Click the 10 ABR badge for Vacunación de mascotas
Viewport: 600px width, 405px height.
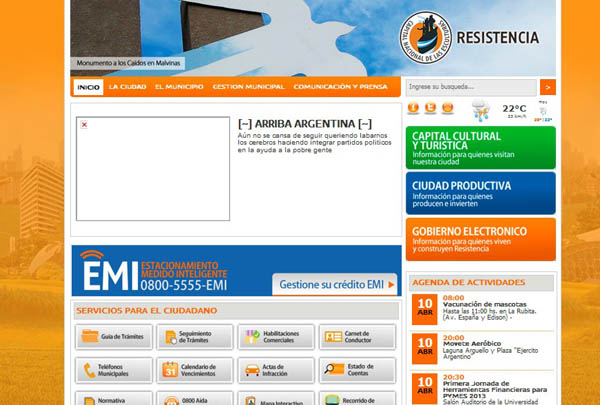tap(424, 309)
